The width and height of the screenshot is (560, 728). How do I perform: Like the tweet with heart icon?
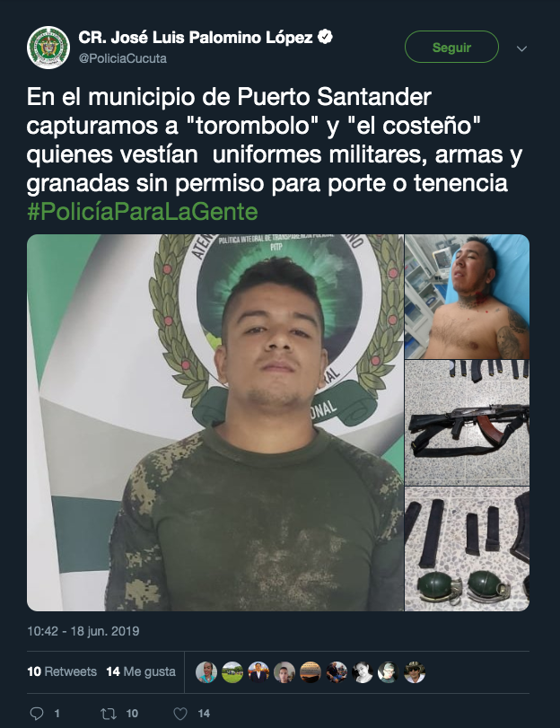pos(180,713)
